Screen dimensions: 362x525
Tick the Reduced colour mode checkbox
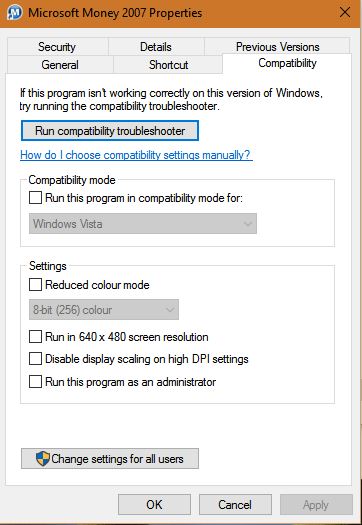35,285
